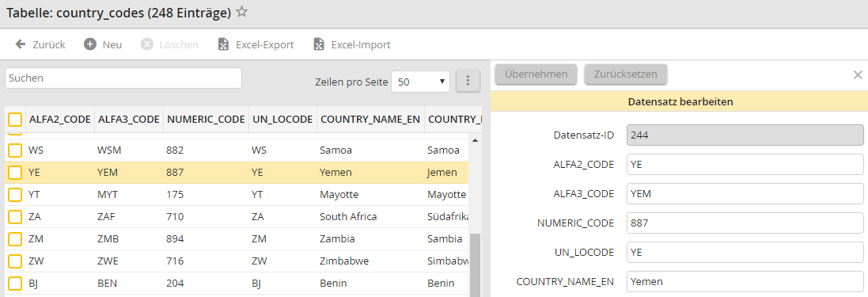The image size is (868, 297).
Task: Tick the checkbox for Benin row
Action: tap(15, 284)
